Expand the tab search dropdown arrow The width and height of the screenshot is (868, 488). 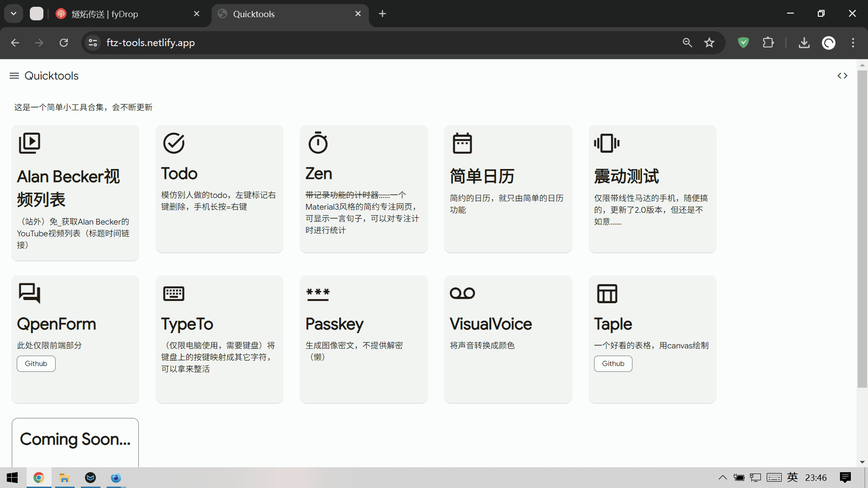click(14, 14)
